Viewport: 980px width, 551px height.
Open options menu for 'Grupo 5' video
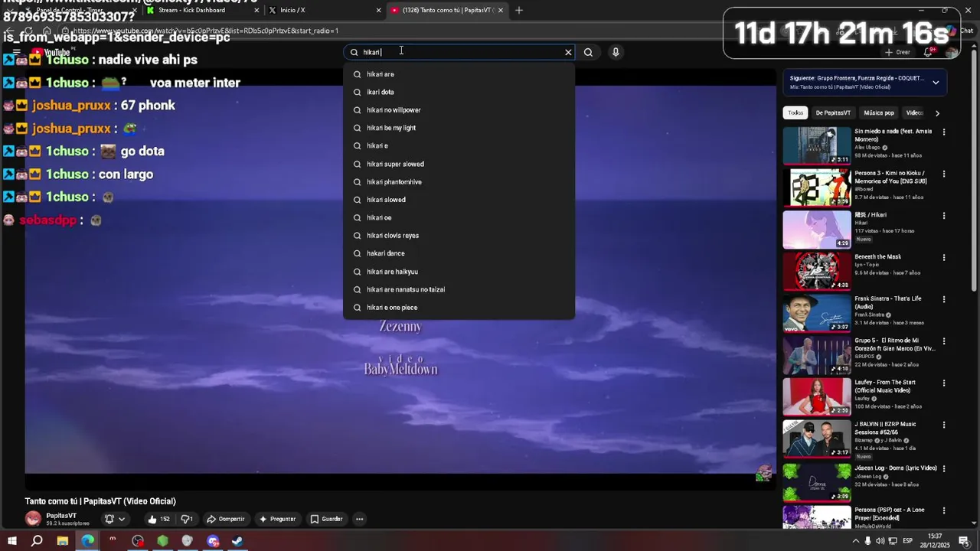coord(944,341)
